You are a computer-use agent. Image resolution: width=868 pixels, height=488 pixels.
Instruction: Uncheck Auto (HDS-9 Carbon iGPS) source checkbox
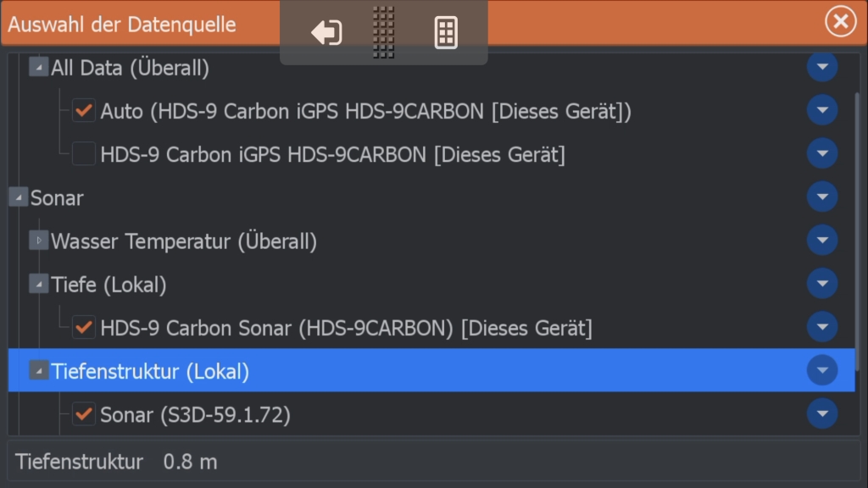(84, 110)
